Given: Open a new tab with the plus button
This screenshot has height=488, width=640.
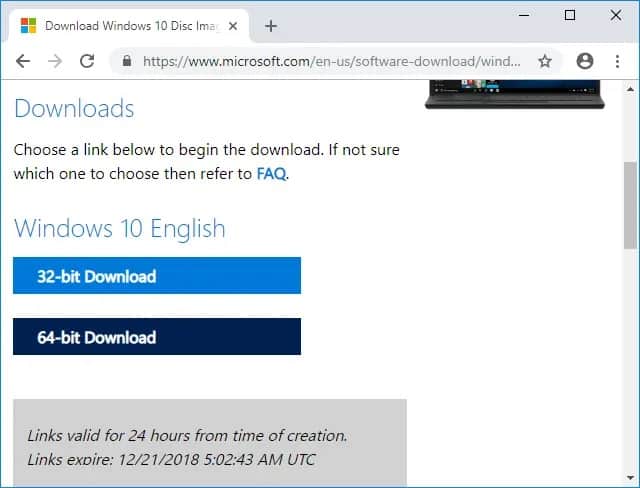Looking at the screenshot, I should (271, 26).
